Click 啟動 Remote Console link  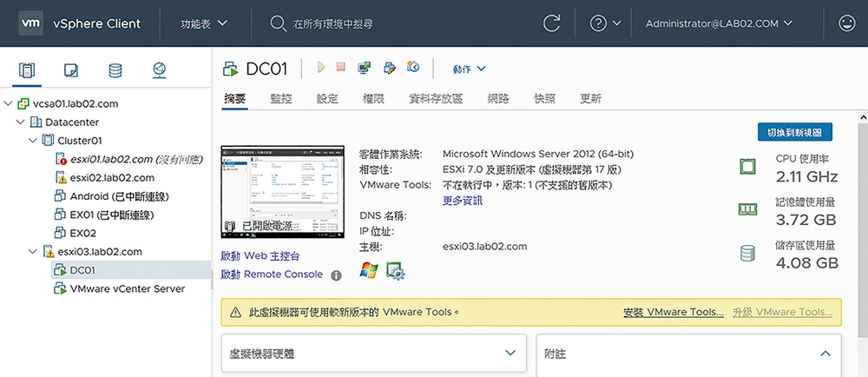coord(271,274)
